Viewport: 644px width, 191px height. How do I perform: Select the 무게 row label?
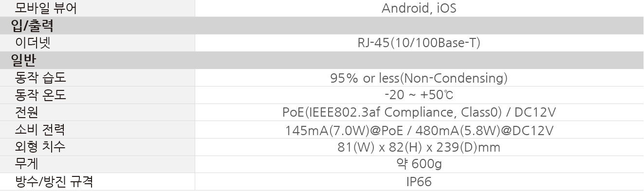(27, 164)
